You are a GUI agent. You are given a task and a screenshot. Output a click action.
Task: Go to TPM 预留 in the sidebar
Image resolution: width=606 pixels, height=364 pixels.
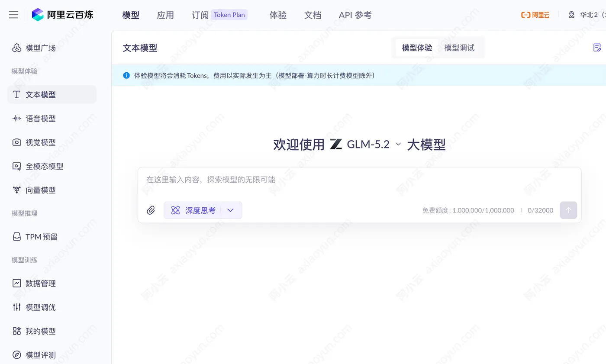52,236
